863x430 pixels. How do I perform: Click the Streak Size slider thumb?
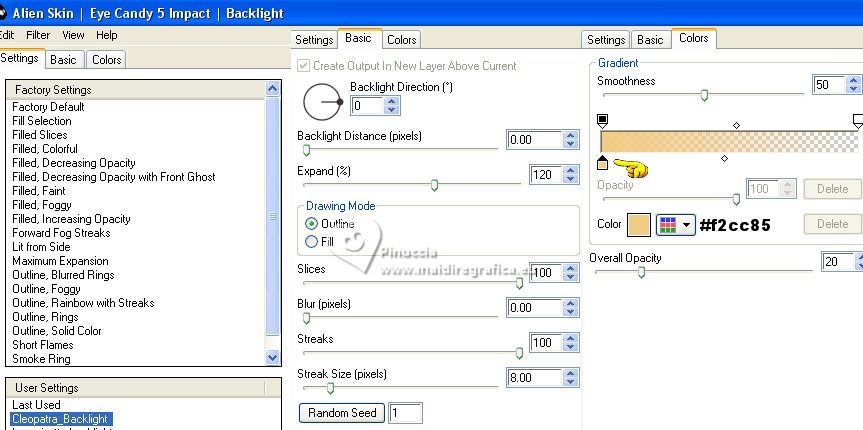point(330,389)
